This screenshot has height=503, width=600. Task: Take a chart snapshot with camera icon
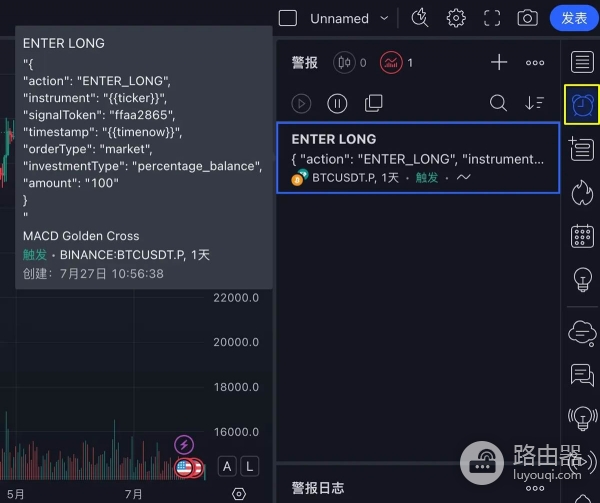click(527, 18)
